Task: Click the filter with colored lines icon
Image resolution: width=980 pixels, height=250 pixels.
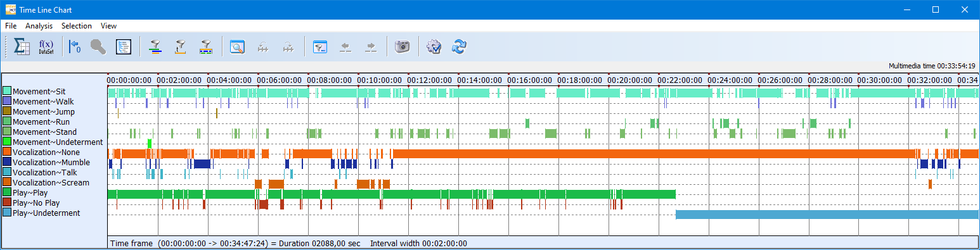Action: 155,47
